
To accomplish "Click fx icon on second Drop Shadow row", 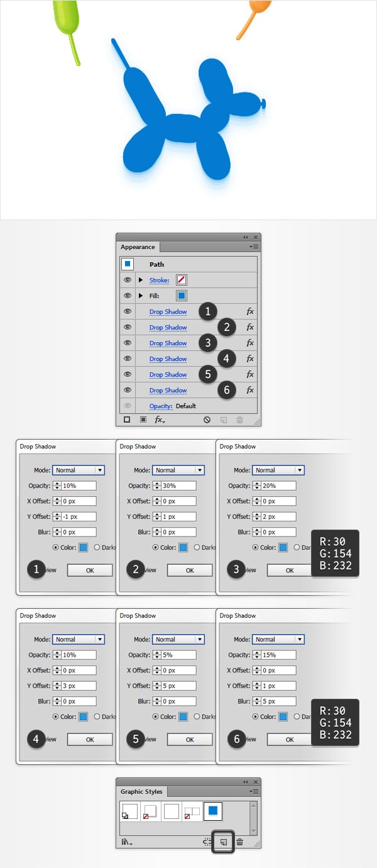I will pyautogui.click(x=250, y=327).
